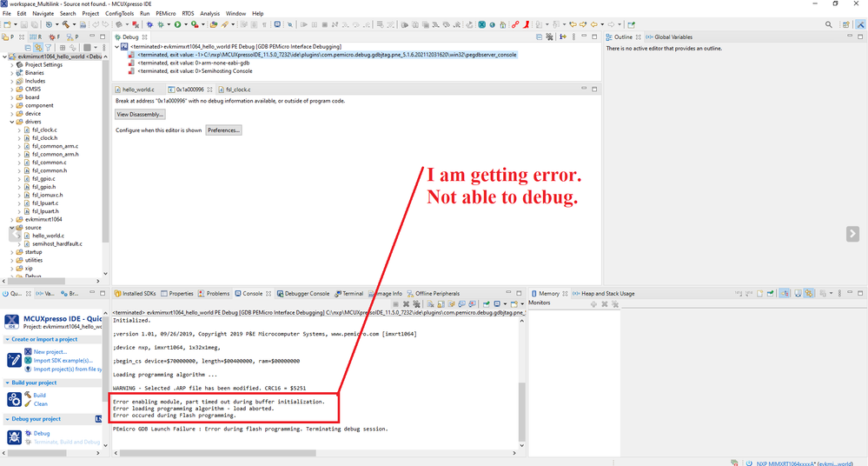868x466 pixels.
Task: Click Remove Launch X icon in Console toolbar
Action: (407, 303)
